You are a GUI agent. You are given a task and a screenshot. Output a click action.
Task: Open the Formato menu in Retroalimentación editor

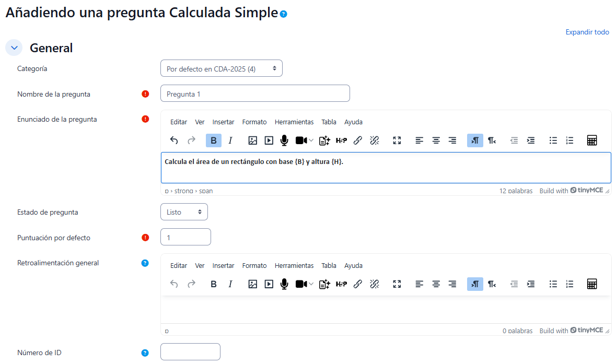pos(254,266)
